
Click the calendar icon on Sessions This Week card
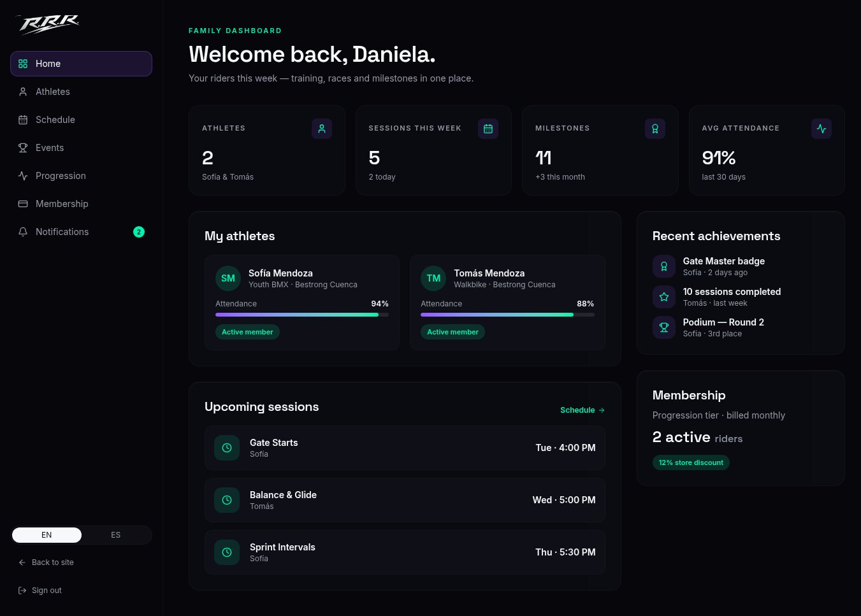(x=488, y=129)
